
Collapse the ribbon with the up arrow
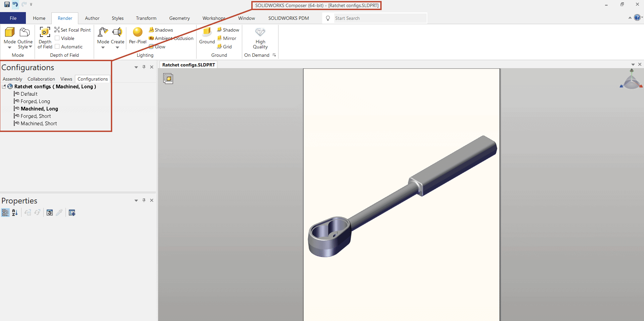(x=630, y=18)
